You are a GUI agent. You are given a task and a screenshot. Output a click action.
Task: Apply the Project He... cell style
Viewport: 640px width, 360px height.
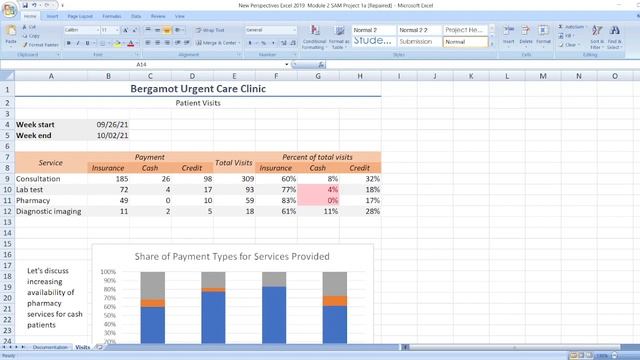(x=465, y=30)
